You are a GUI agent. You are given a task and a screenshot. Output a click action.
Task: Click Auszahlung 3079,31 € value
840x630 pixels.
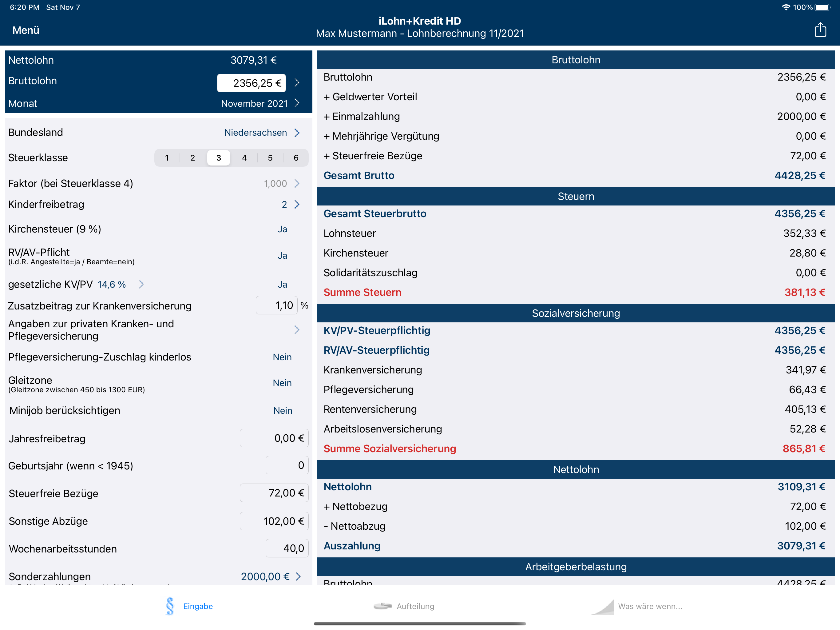(x=801, y=546)
